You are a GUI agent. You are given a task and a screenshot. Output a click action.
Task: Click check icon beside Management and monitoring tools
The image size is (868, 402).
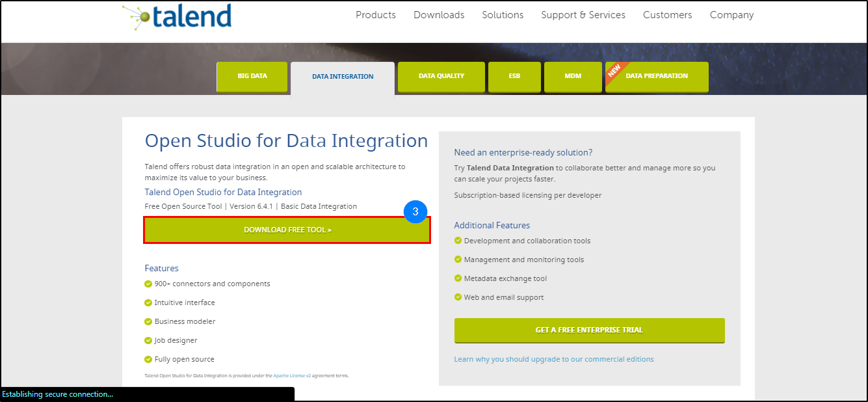(458, 260)
